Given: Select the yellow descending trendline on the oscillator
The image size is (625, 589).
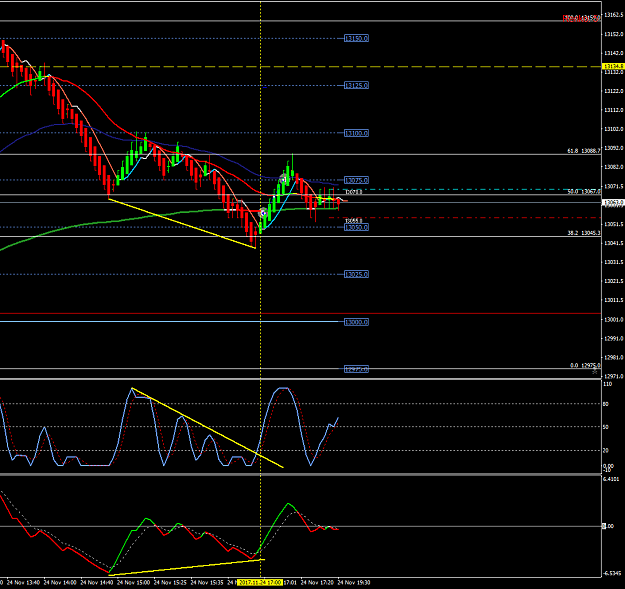Looking at the screenshot, I should (207, 428).
